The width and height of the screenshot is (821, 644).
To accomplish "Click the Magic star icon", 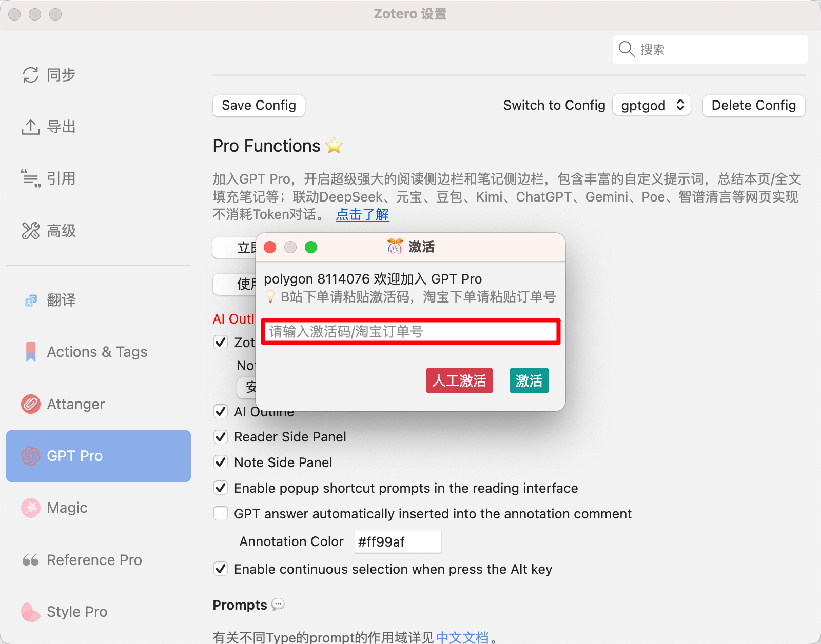I will point(31,508).
